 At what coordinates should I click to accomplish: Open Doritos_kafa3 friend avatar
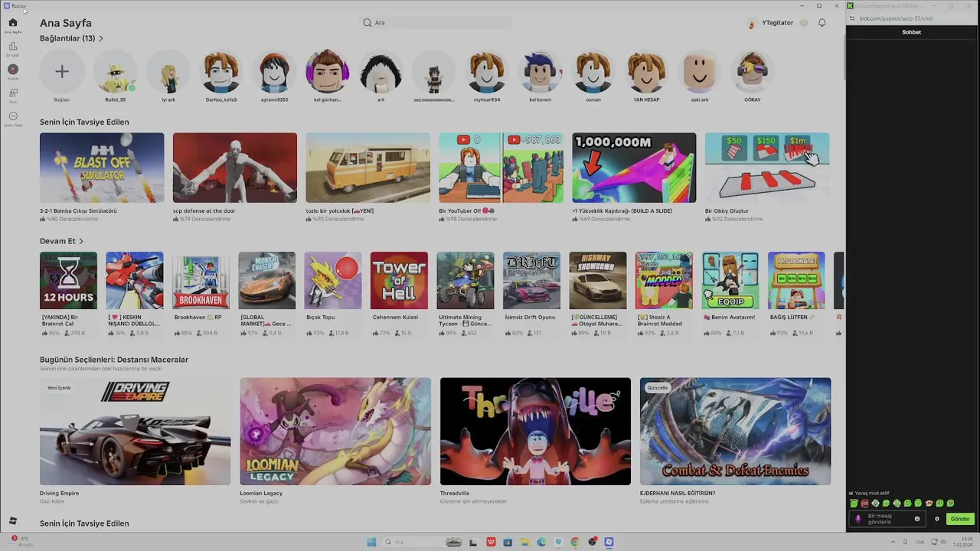pyautogui.click(x=221, y=72)
